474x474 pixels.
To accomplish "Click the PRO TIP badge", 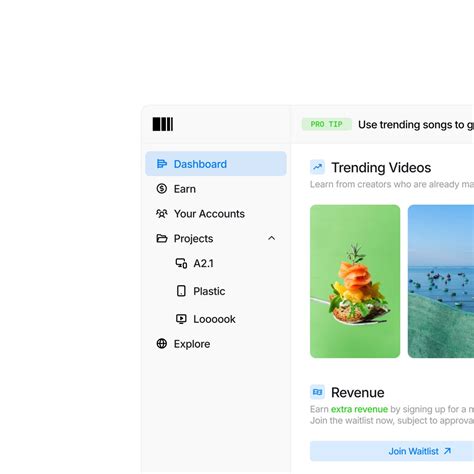I will [327, 124].
